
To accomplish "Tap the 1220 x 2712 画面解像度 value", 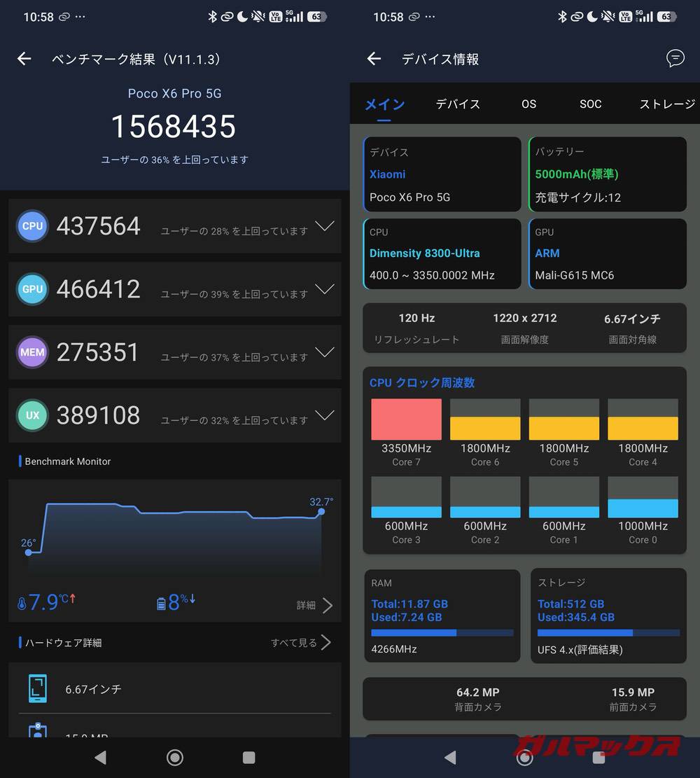I will point(525,318).
